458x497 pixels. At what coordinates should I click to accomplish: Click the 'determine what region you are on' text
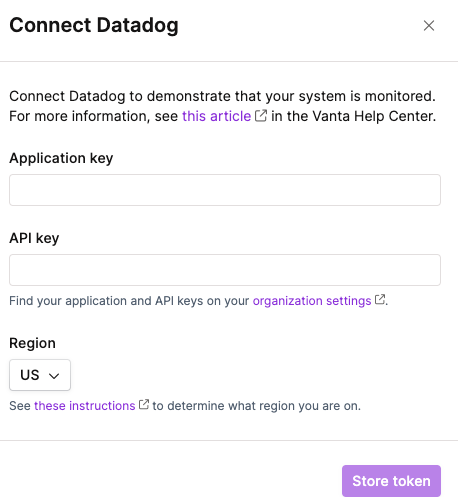coord(264,406)
